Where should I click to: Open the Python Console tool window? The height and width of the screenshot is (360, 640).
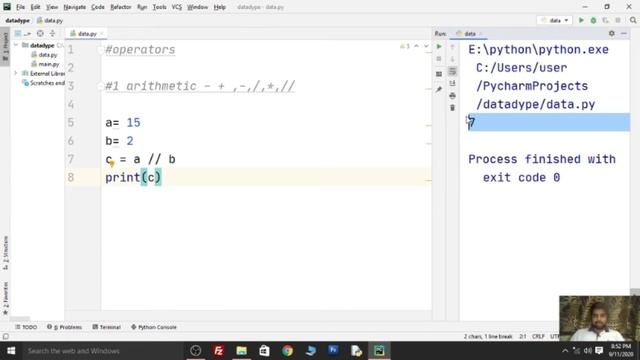(154, 327)
